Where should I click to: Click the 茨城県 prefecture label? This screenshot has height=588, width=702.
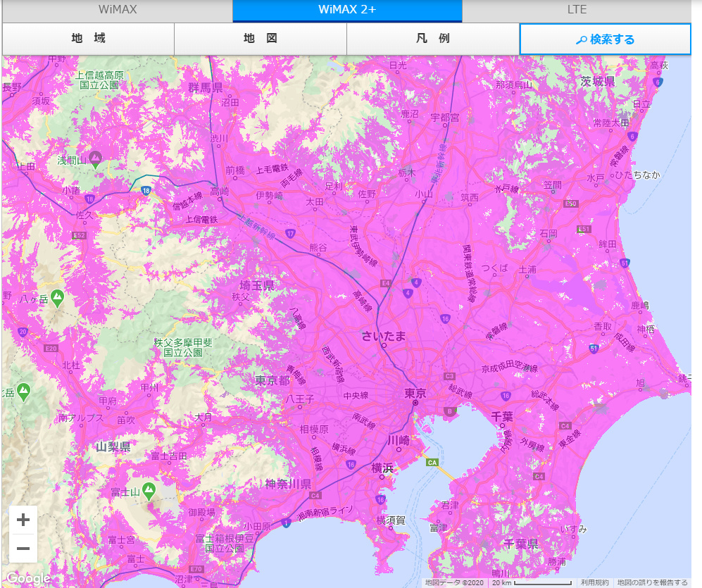(x=598, y=82)
